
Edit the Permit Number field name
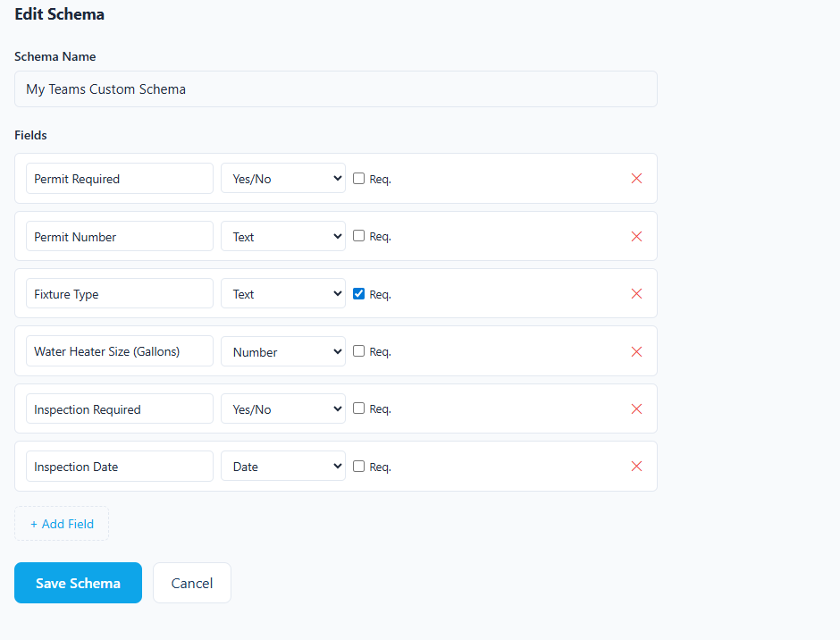[119, 236]
